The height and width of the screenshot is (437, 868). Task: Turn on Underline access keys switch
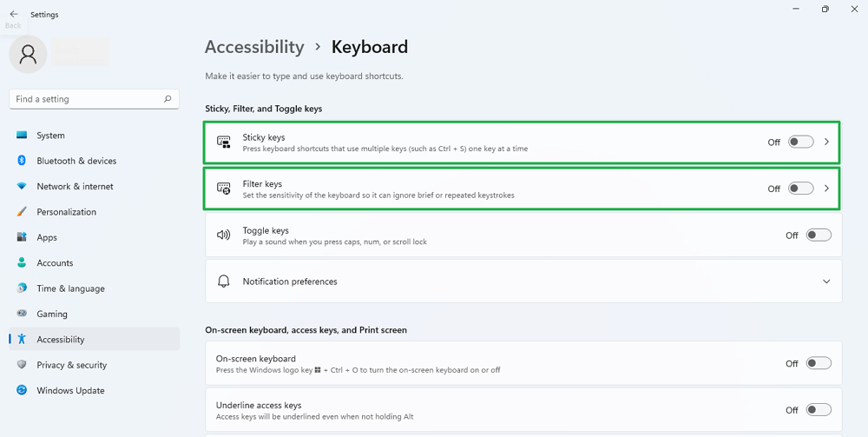(x=819, y=410)
